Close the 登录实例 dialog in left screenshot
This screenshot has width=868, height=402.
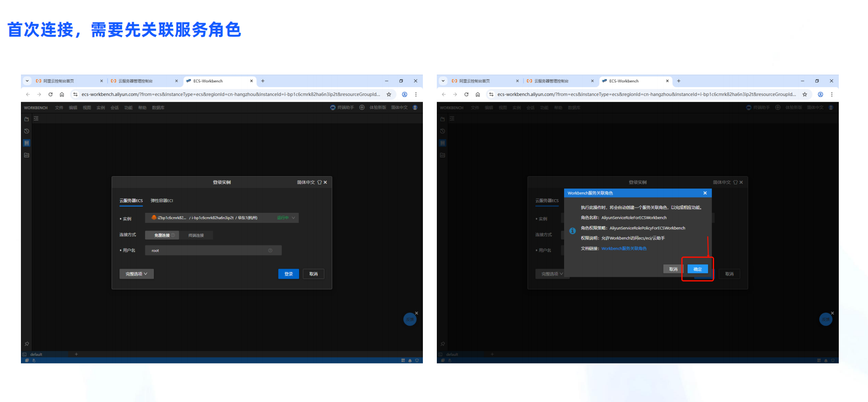[x=325, y=182]
